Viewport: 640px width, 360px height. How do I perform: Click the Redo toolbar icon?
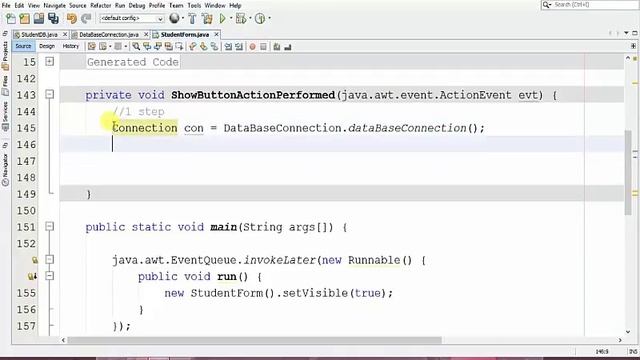pos(86,18)
